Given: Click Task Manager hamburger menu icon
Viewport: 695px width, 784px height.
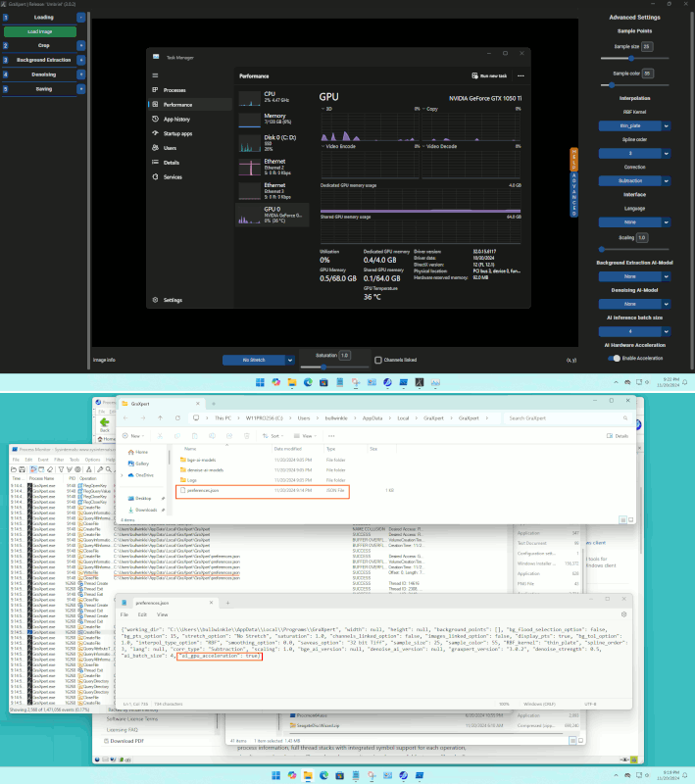Looking at the screenshot, I should pyautogui.click(x=155, y=75).
